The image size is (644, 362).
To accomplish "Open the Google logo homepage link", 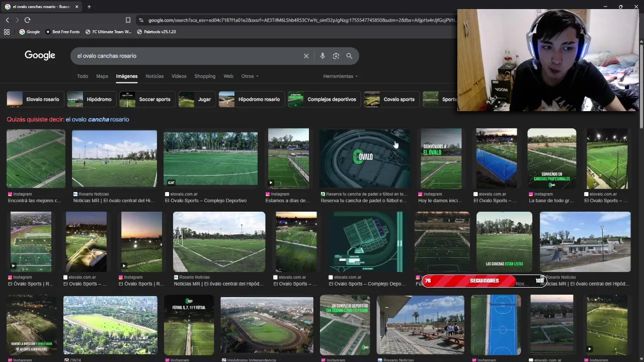I will click(40, 55).
